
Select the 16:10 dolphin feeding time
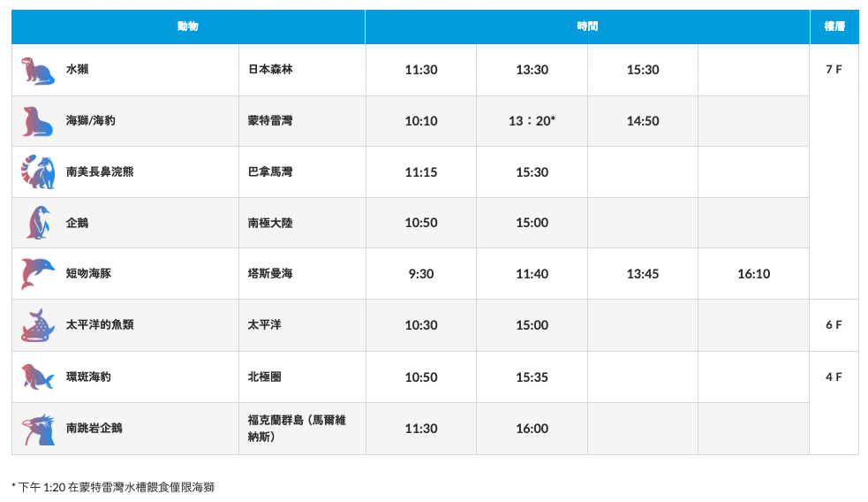tap(753, 274)
